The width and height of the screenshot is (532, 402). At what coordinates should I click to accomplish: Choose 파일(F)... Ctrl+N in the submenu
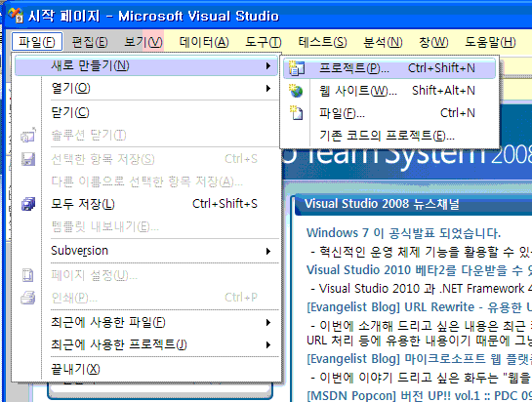click(389, 113)
